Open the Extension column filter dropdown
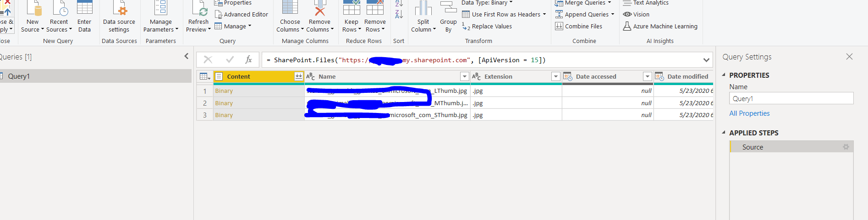This screenshot has width=868, height=220. pos(555,76)
